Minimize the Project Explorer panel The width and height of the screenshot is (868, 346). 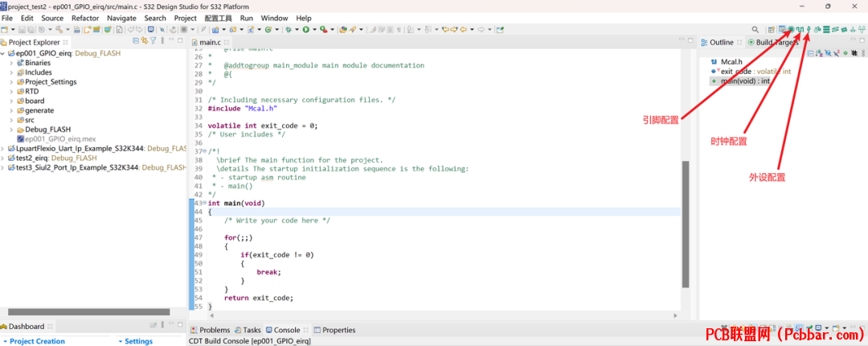coord(171,39)
